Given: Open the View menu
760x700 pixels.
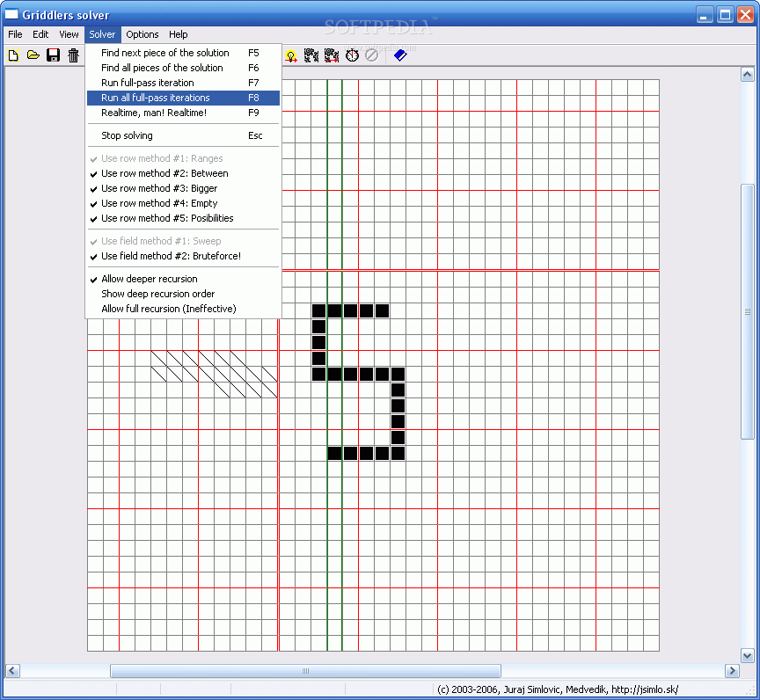Looking at the screenshot, I should click(69, 34).
